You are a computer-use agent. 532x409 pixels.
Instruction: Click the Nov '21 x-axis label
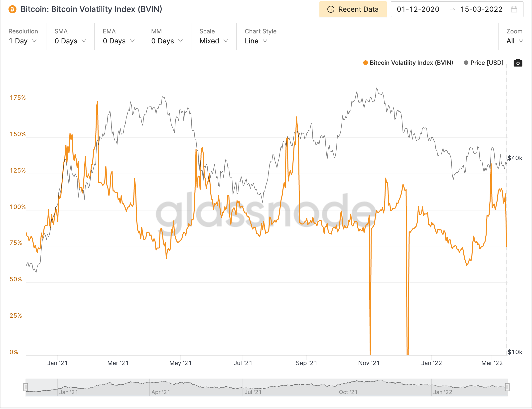369,363
